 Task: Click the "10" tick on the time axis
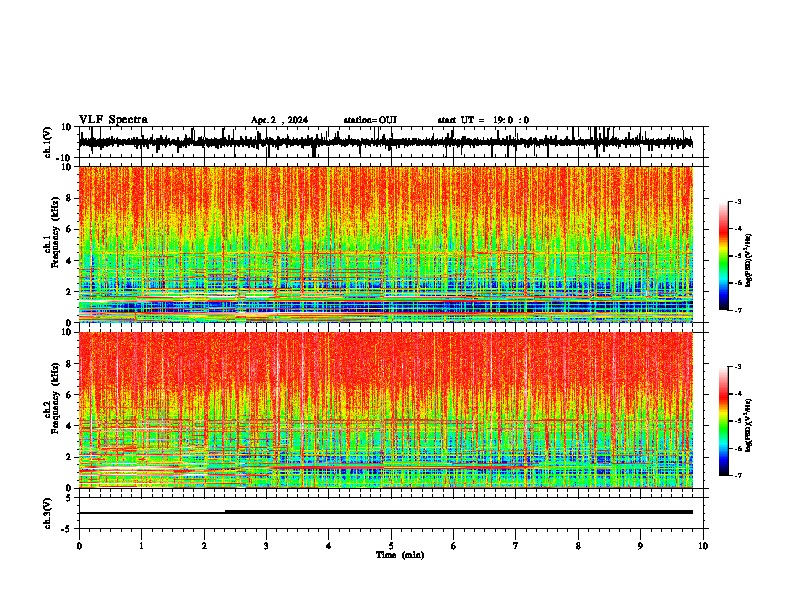[x=703, y=546]
